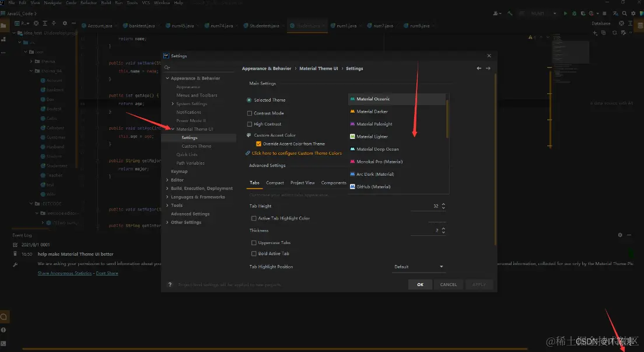Open Event Log wrench settings icon

pyautogui.click(x=15, y=264)
